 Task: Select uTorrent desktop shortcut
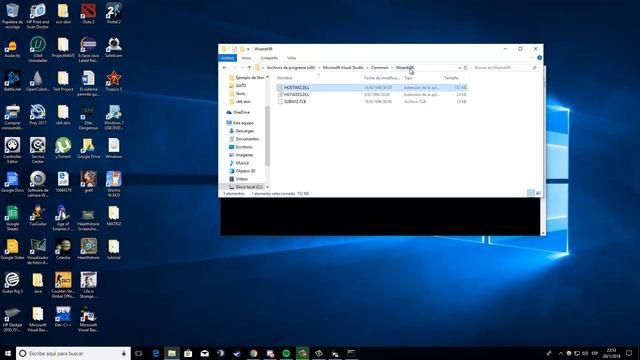tap(63, 148)
